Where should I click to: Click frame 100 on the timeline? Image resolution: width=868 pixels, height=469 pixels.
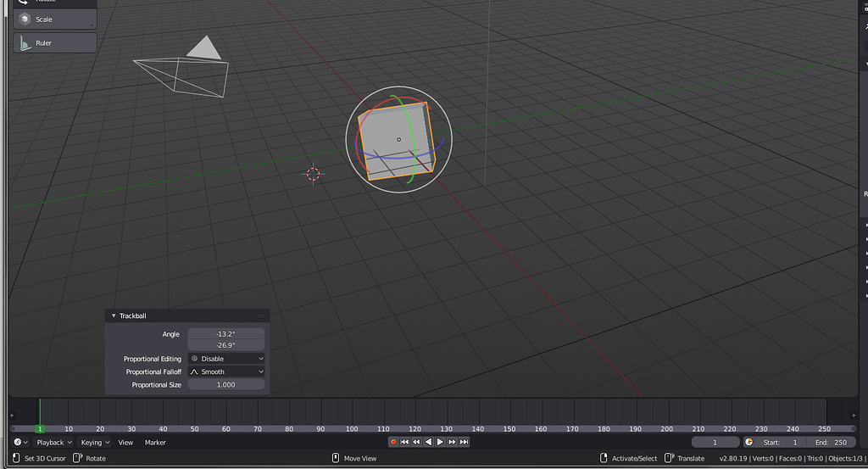(352, 428)
